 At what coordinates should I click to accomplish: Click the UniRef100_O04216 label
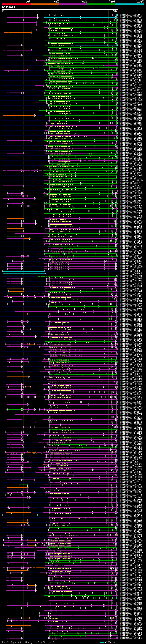pos(131,374)
